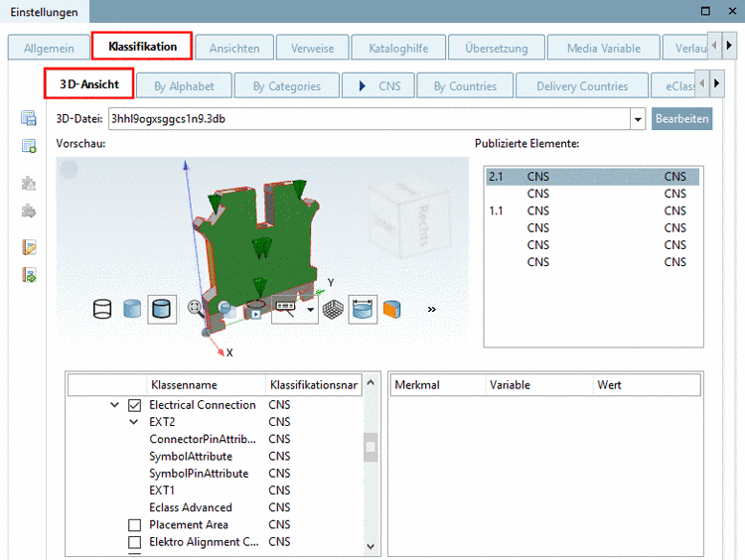Click the class list vertical scrollbar thumb
The width and height of the screenshot is (745, 560).
click(x=371, y=447)
